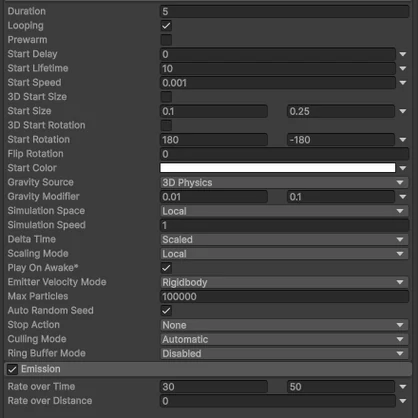
Task: Click the Duration input field
Action: [284, 11]
